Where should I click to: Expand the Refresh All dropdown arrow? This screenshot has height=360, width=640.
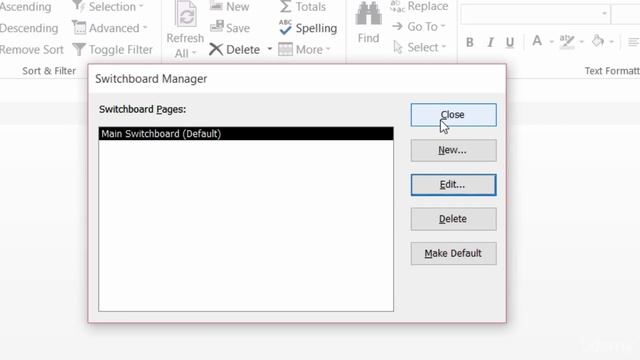(x=194, y=53)
